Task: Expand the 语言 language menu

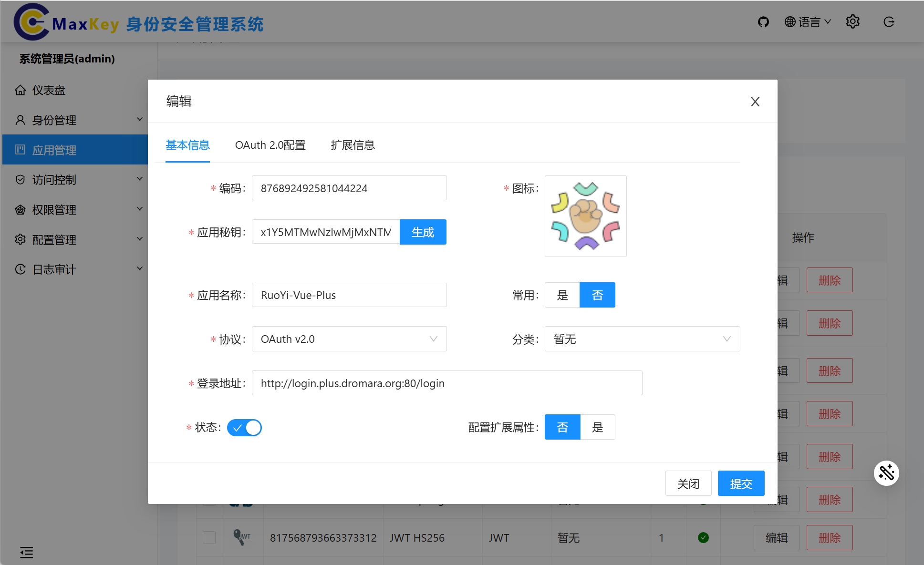Action: coord(808,21)
